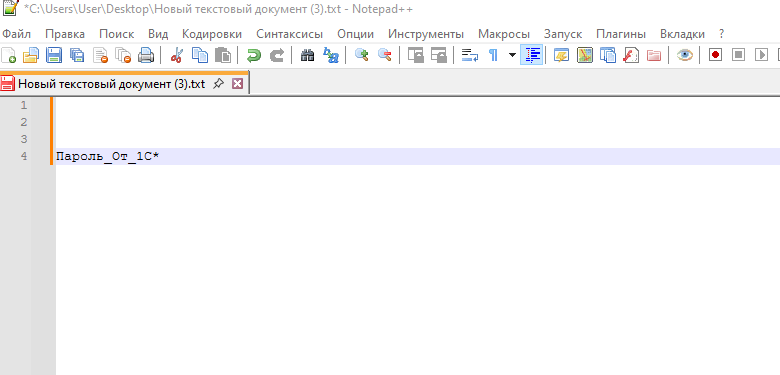780x375 pixels.
Task: Expand the dropdown arrow beside the pilcrow icon
Action: (512, 55)
